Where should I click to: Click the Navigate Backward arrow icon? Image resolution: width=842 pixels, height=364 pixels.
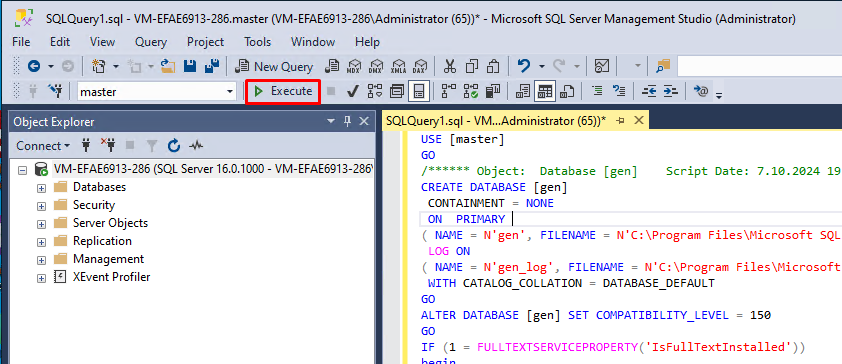coord(34,67)
